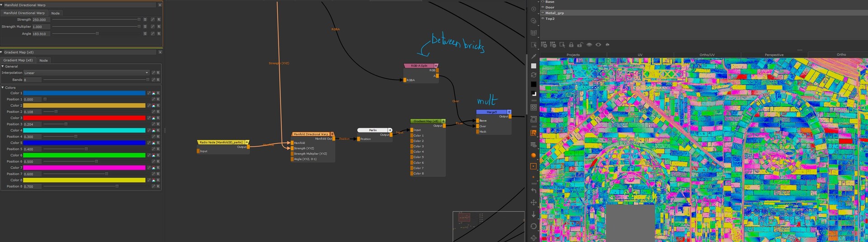Click the node graph minimap thumbnail
This screenshot has height=242, width=868.
coord(488,226)
